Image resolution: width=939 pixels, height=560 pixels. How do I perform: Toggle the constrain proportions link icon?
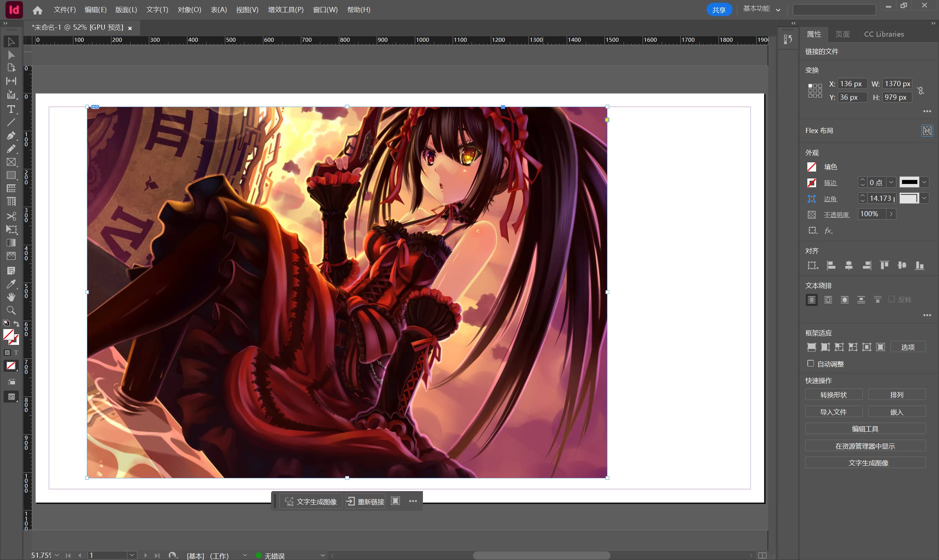click(921, 91)
